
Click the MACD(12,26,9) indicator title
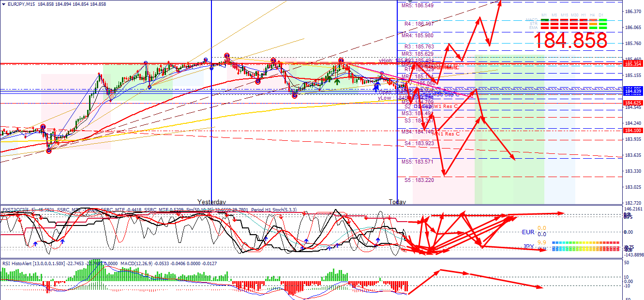coord(167,263)
